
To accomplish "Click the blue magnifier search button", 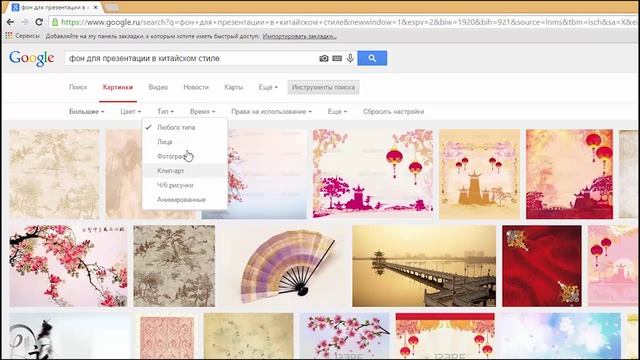I will [372, 58].
